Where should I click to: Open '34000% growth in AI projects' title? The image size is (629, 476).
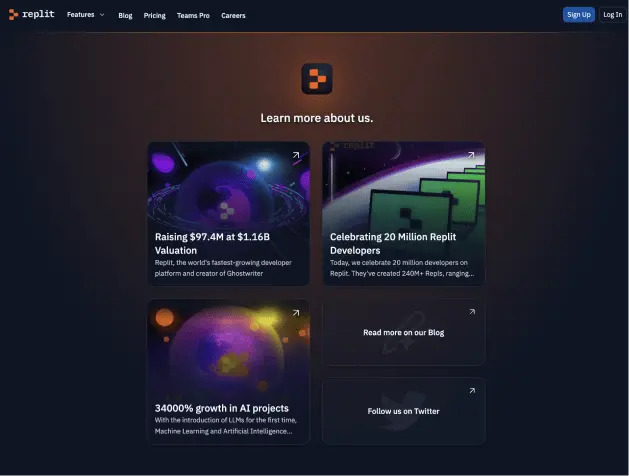tap(221, 408)
